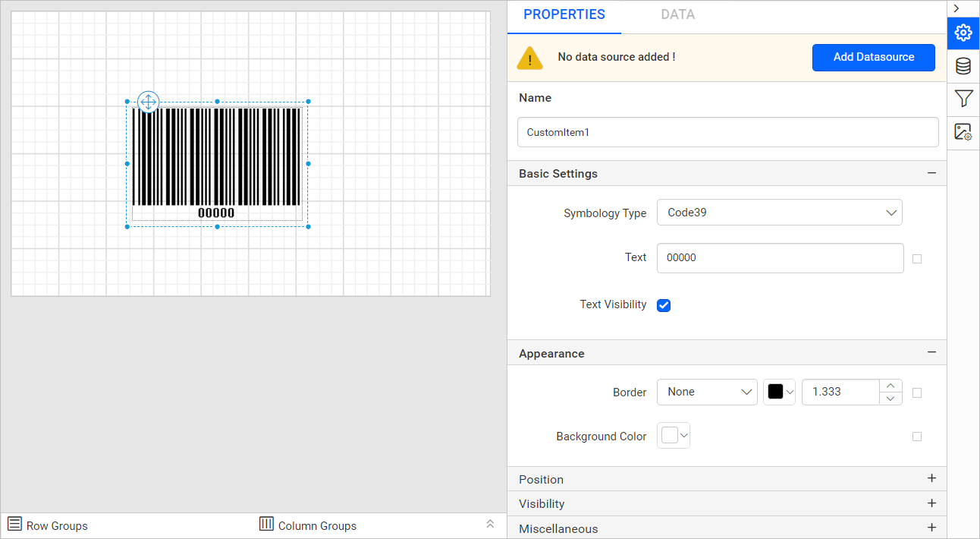Switch to the PROPERTIES tab
980x539 pixels.
(x=564, y=14)
